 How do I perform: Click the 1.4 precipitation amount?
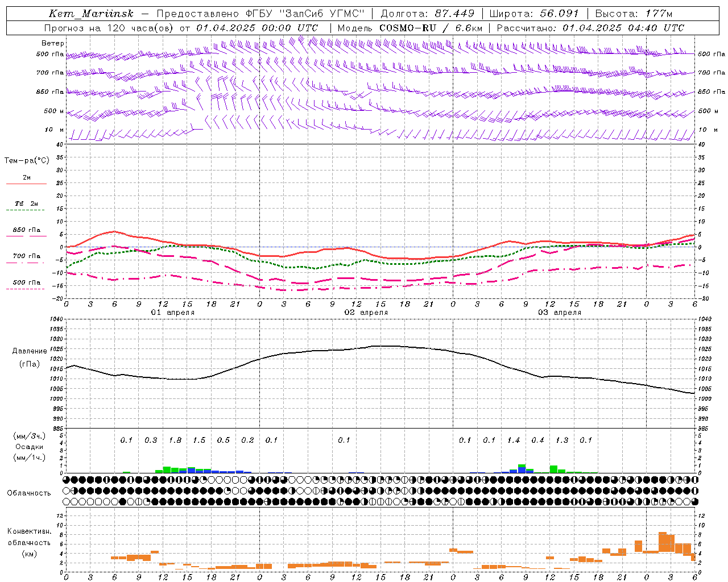pyautogui.click(x=514, y=440)
